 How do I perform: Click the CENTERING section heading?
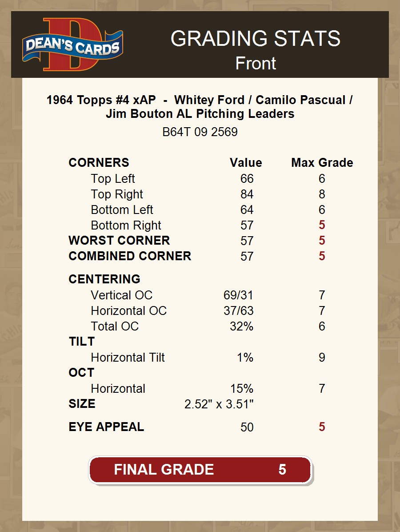click(x=104, y=279)
